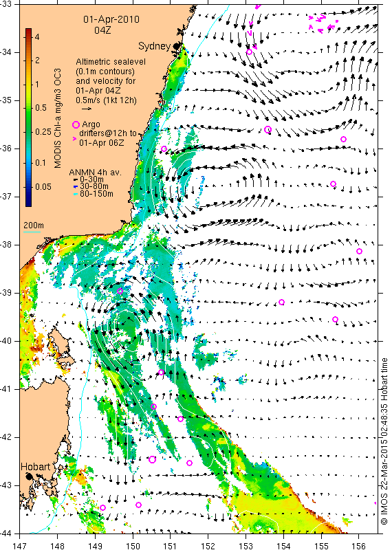Click the vertical MODIS Chl-a mg/m3 OC3 label
Viewport: 392px width, 550px height.
pos(58,118)
